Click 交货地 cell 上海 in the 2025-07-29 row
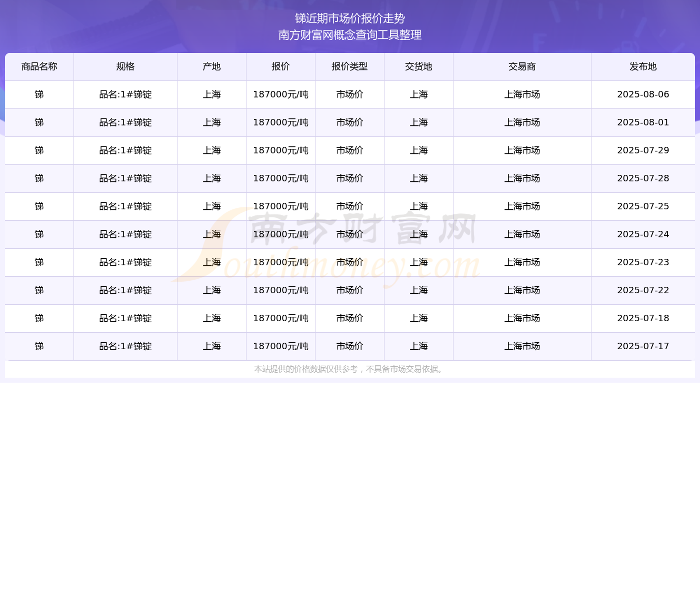The width and height of the screenshot is (700, 602). tap(418, 150)
